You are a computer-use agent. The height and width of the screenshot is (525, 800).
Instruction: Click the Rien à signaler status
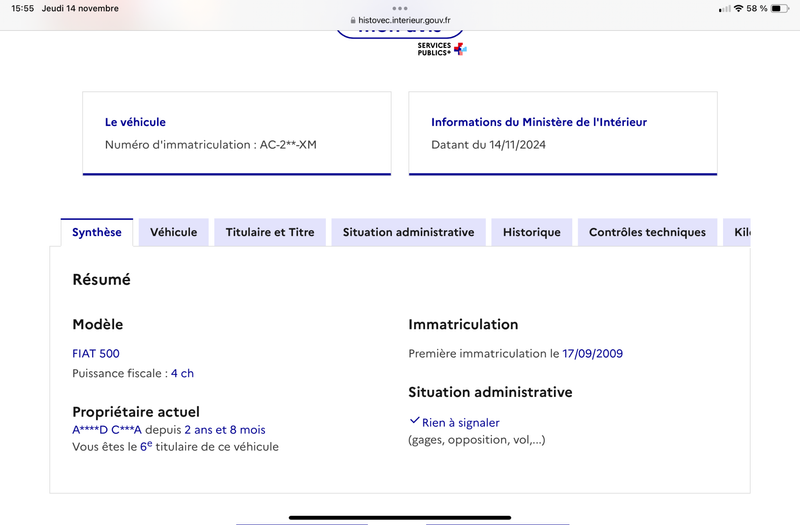(x=461, y=423)
